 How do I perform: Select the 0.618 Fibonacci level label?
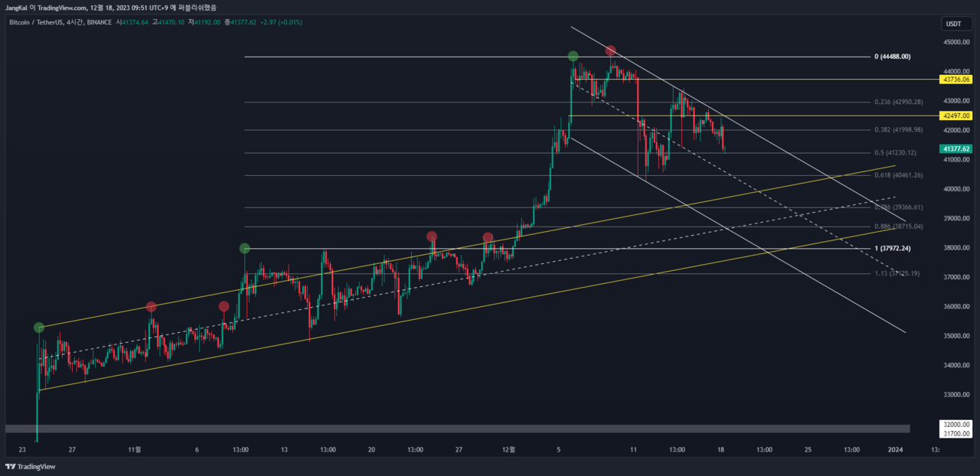coord(898,175)
